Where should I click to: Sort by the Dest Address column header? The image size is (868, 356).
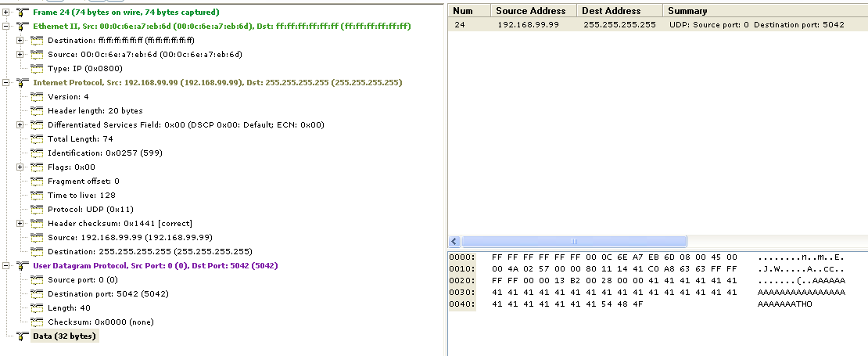tap(620, 10)
